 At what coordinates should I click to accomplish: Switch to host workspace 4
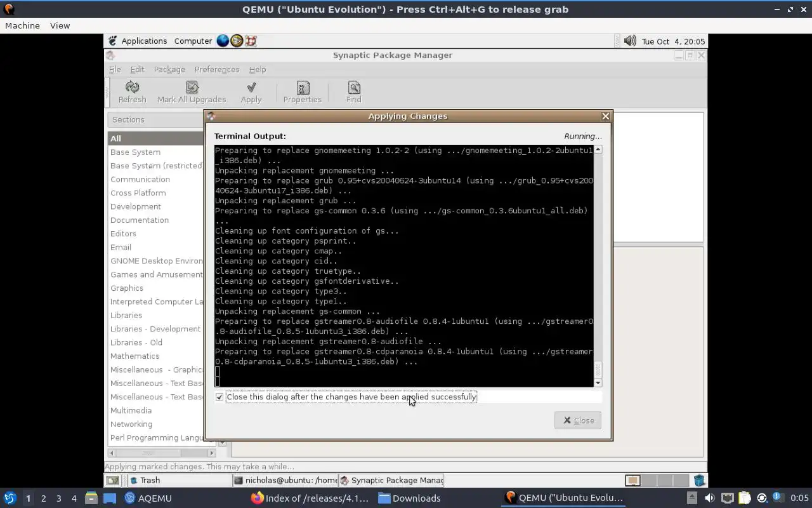click(74, 498)
